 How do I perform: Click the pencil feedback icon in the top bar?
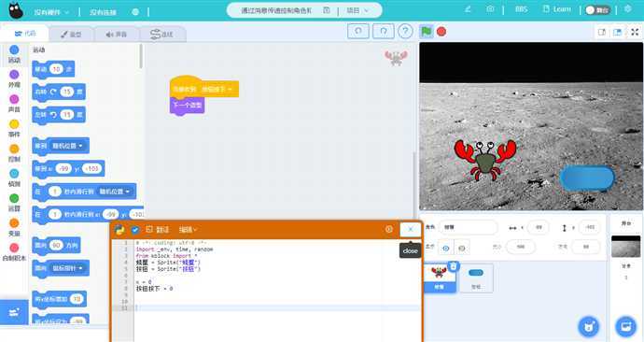tap(468, 9)
